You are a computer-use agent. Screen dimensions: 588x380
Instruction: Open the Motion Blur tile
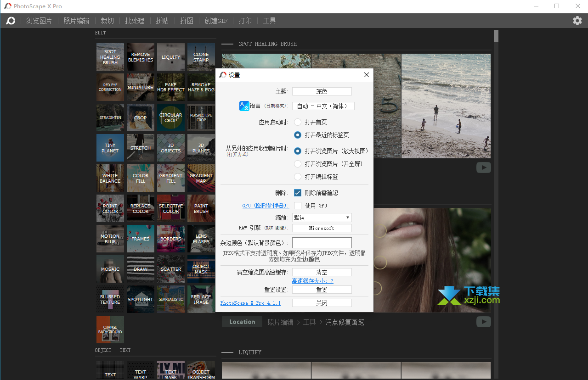[110, 239]
